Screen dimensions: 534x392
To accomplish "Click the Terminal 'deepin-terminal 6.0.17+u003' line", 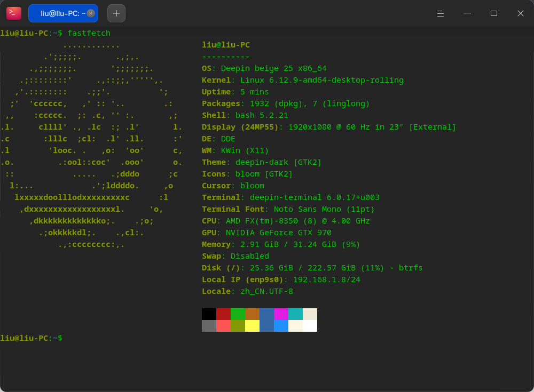I will click(x=290, y=197).
